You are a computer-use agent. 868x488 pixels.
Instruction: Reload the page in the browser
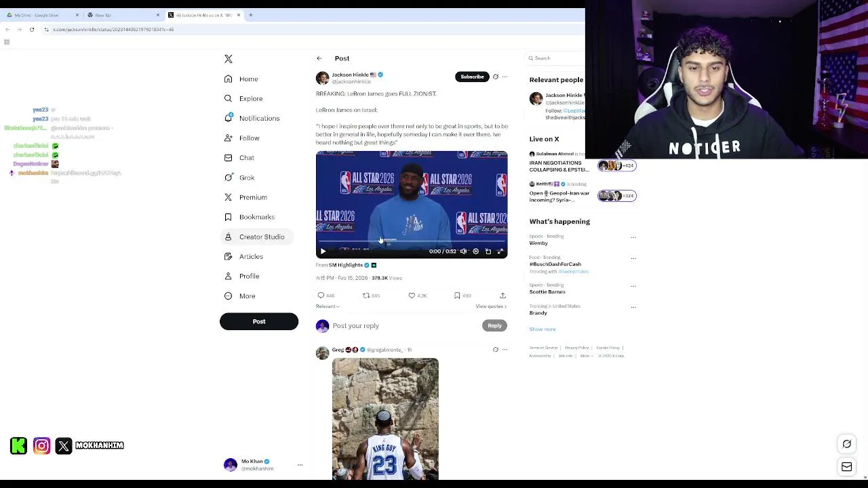tap(31, 29)
